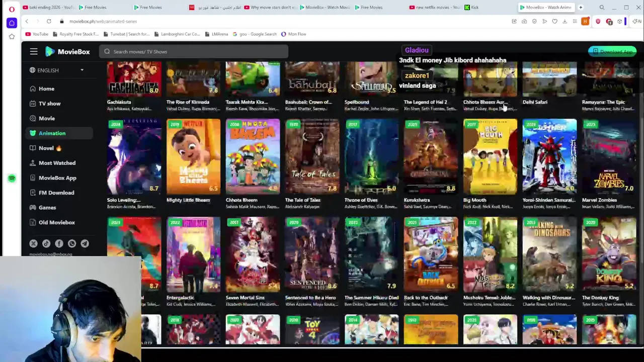Open a new browser tab with plus
Screen dimensions: 644x362
point(581,8)
